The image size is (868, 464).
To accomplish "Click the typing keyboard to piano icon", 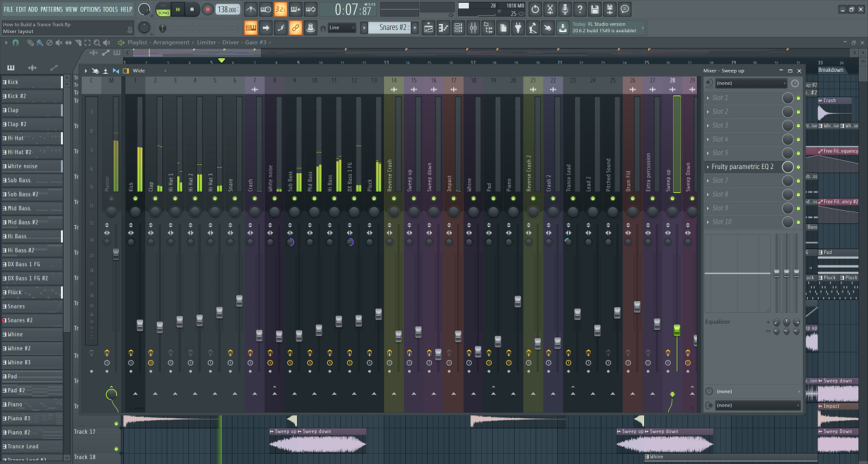I will tap(311, 9).
